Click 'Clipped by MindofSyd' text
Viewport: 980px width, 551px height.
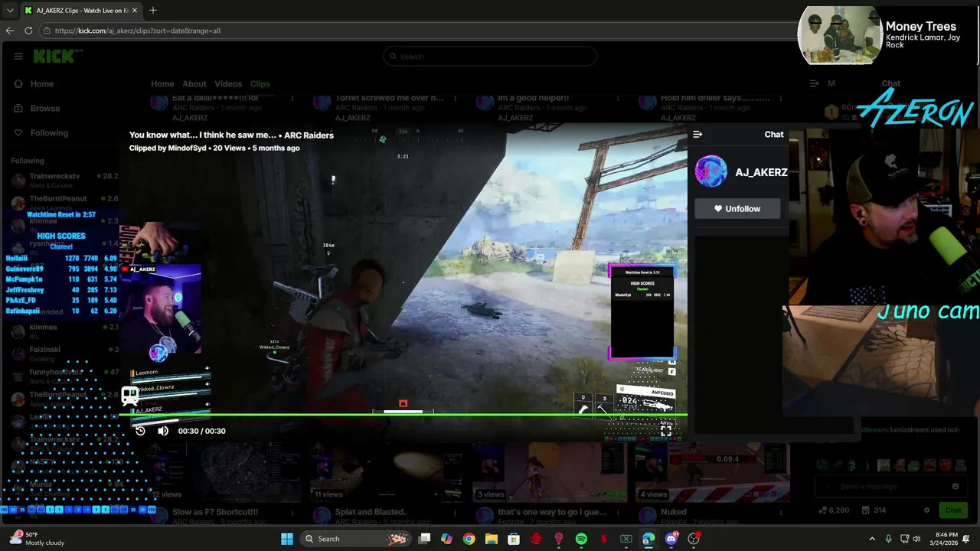pyautogui.click(x=168, y=148)
